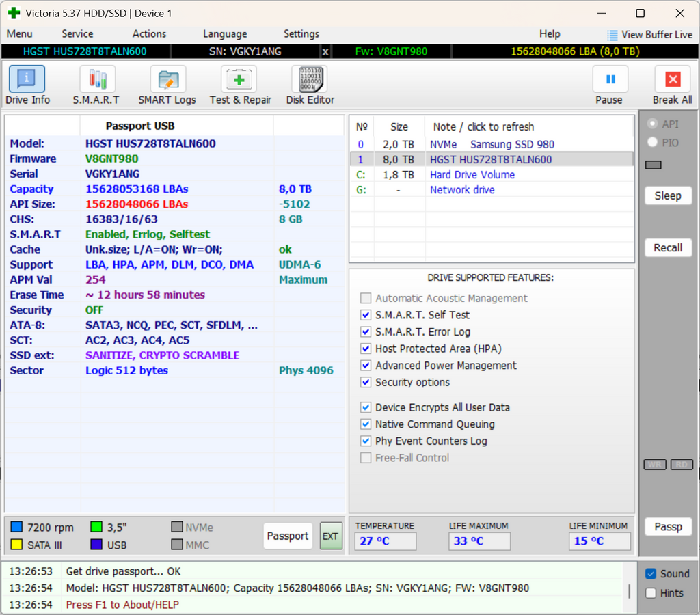Image resolution: width=700 pixels, height=615 pixels.
Task: Open SMART Logs from toolbar
Action: coord(168,79)
